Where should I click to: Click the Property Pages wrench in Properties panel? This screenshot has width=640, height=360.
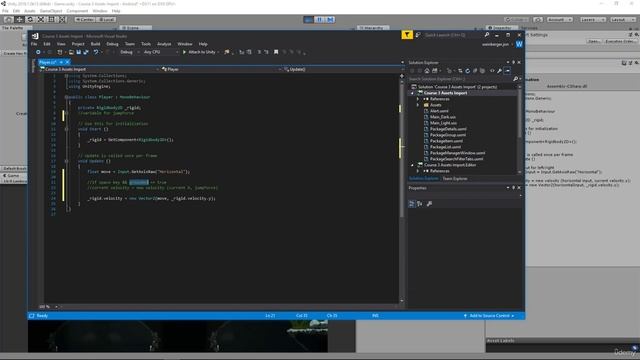(x=429, y=204)
